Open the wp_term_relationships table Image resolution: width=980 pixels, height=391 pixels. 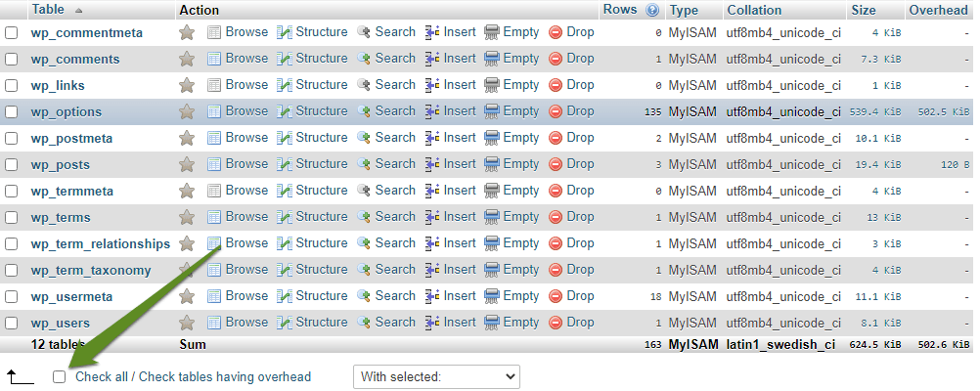tap(101, 243)
